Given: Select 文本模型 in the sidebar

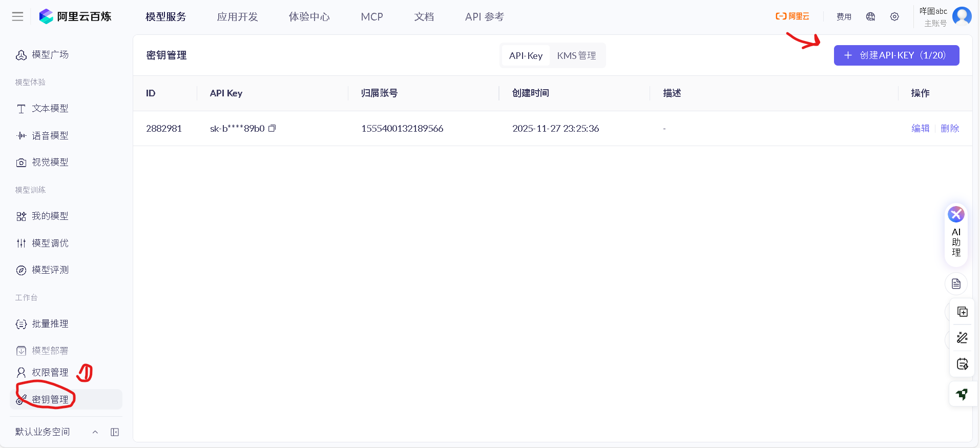Looking at the screenshot, I should tap(50, 109).
